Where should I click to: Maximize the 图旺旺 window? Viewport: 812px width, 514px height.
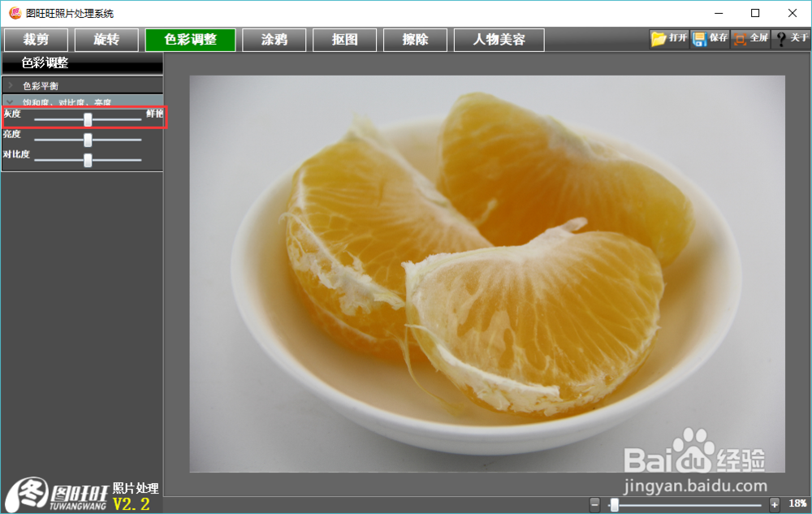pyautogui.click(x=755, y=13)
